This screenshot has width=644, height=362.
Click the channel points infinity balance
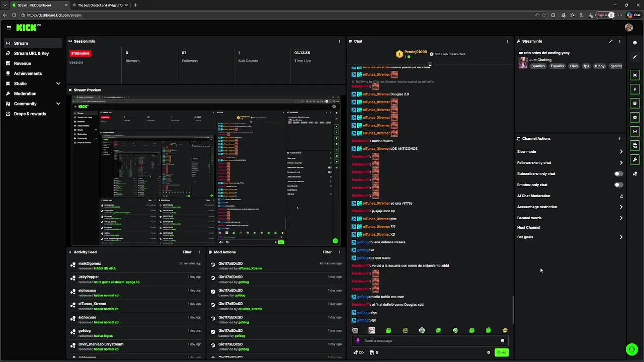coord(359,352)
